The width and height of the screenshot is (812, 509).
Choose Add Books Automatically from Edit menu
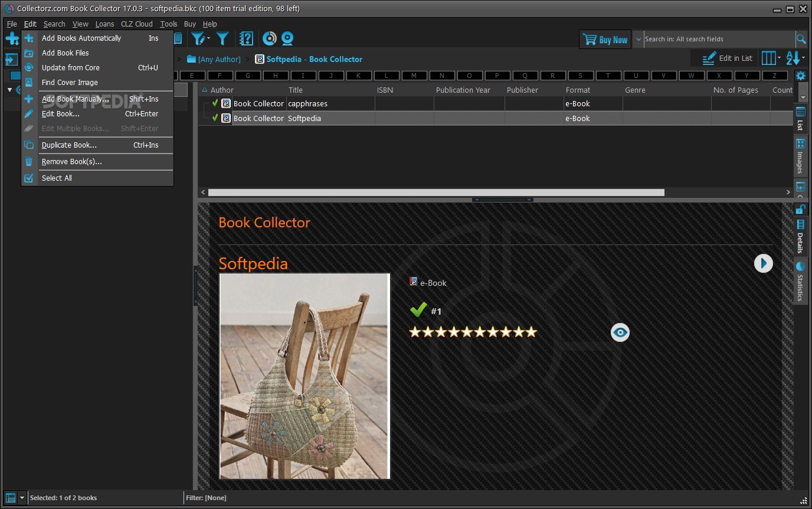click(x=97, y=38)
